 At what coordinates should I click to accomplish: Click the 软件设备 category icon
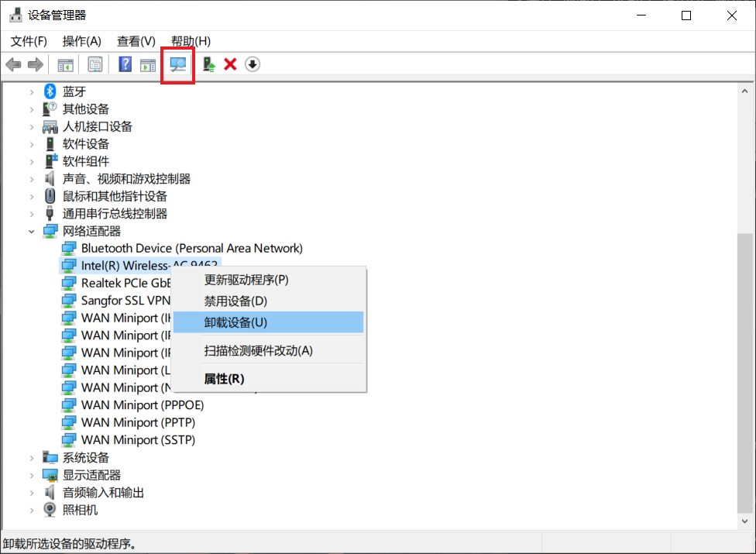click(x=50, y=143)
